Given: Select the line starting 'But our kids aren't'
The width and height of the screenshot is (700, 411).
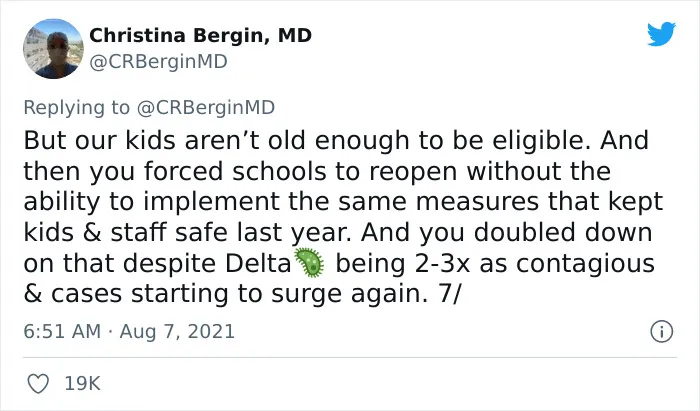Looking at the screenshot, I should tap(336, 140).
